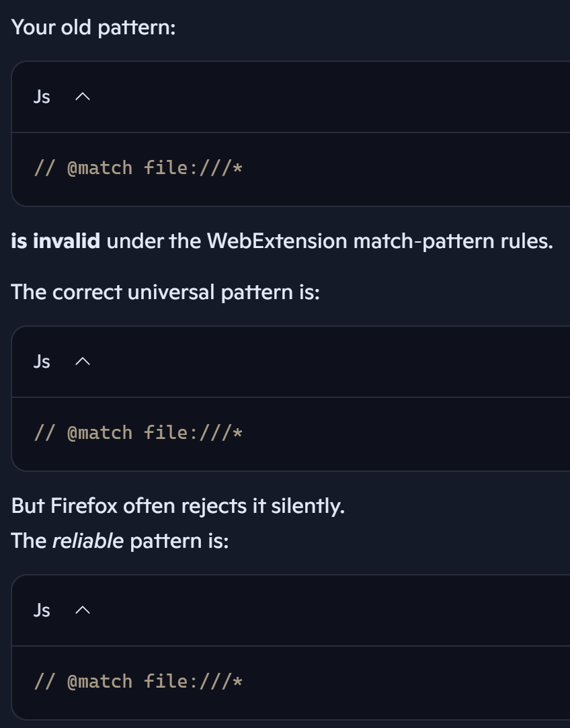The width and height of the screenshot is (570, 728).
Task: Click empty header bar of universal pattern block
Action: pyautogui.click(x=325, y=361)
